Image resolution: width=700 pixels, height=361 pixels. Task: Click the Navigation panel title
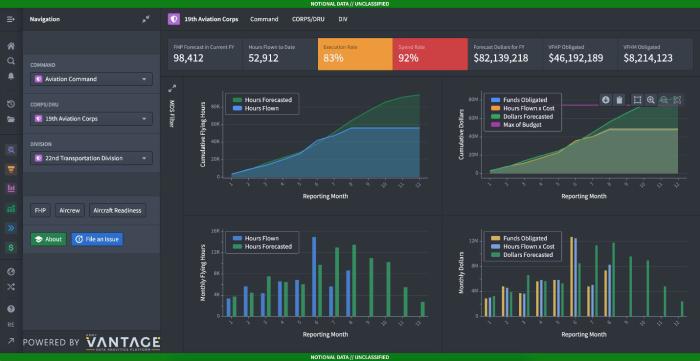coord(45,20)
